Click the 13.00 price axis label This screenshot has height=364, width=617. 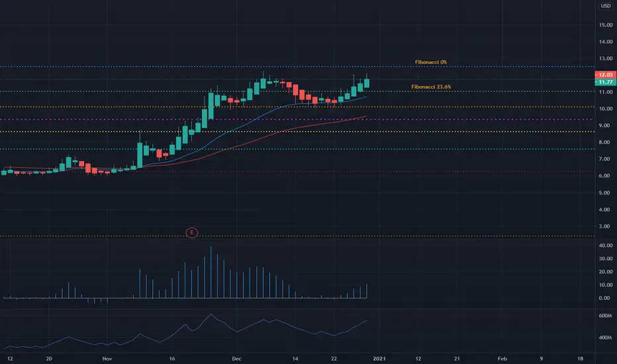click(606, 58)
